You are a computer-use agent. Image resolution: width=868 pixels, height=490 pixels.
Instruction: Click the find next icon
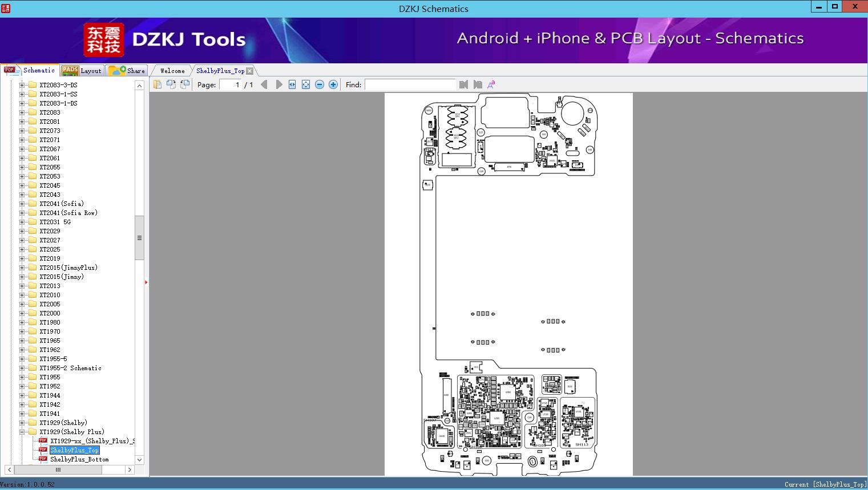tap(478, 84)
